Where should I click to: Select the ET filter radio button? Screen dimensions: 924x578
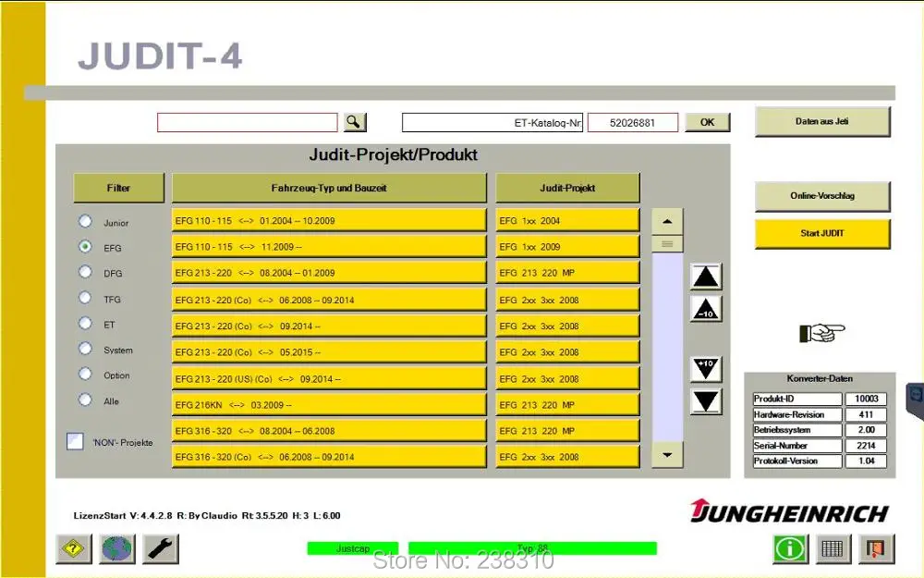click(x=85, y=323)
